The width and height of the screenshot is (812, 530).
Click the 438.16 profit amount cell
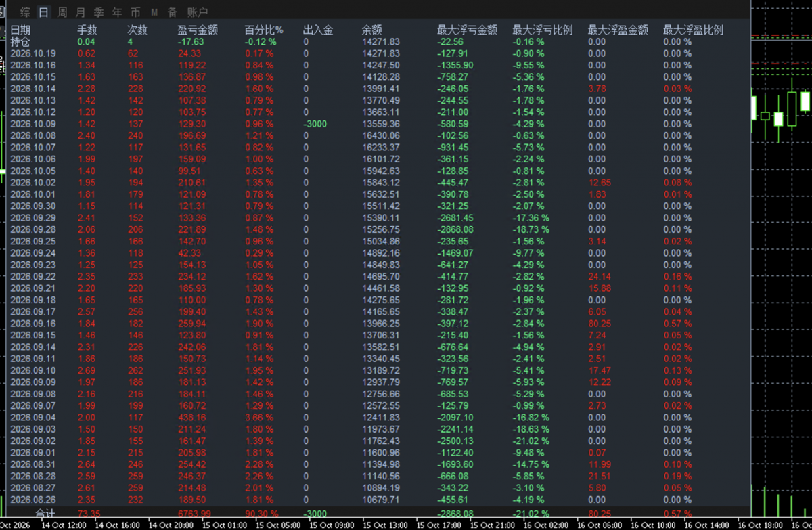click(x=191, y=418)
